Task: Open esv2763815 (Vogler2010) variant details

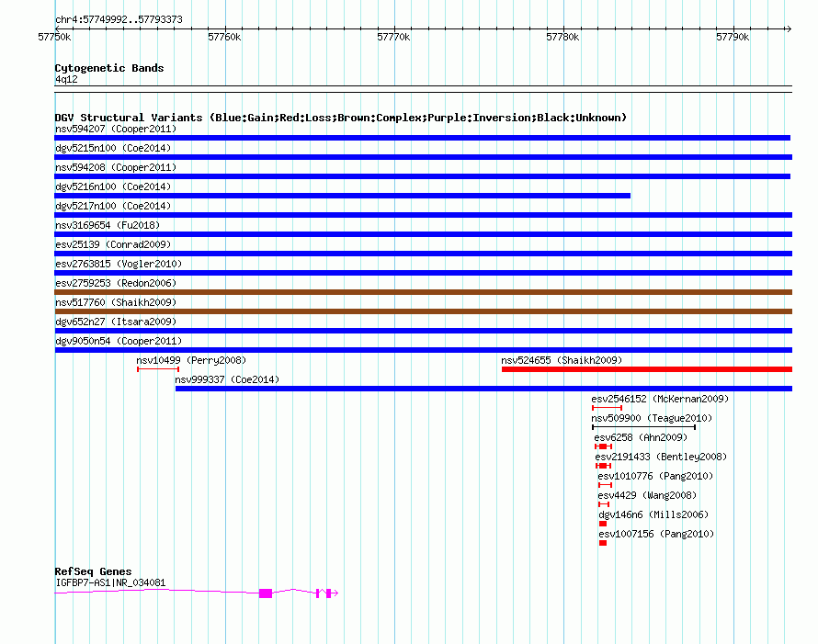Action: 119,264
